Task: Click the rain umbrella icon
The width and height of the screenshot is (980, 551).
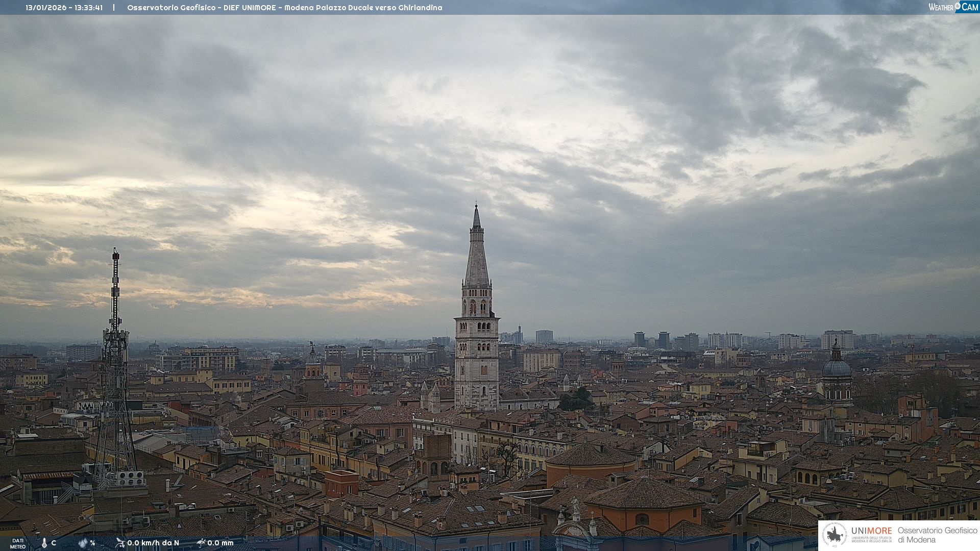Action: click(x=201, y=543)
